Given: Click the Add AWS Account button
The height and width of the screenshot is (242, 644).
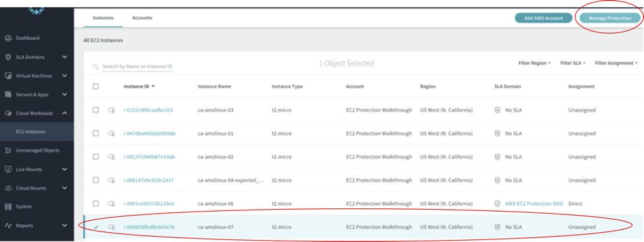Looking at the screenshot, I should (544, 18).
